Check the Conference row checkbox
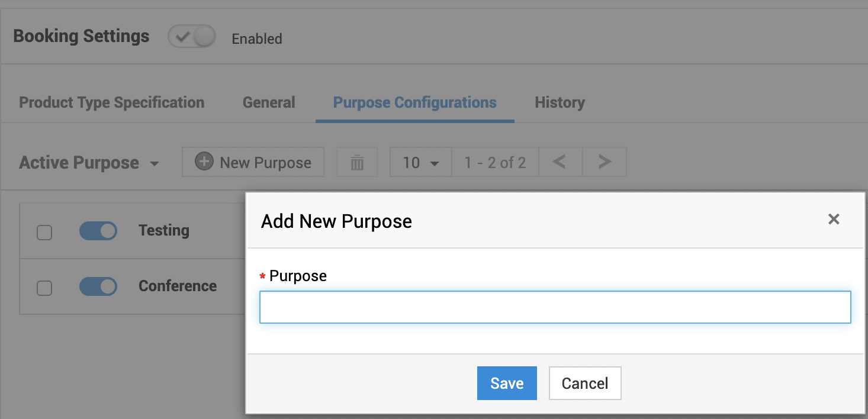 (44, 288)
